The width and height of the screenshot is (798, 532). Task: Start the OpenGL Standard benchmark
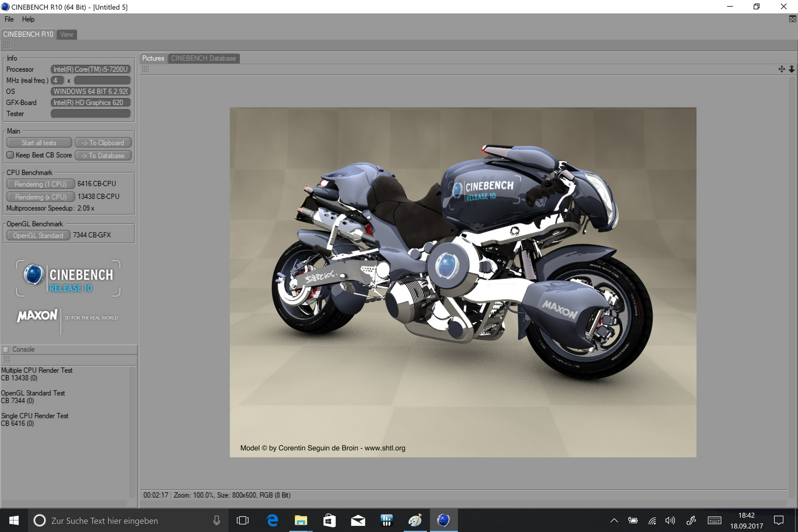pyautogui.click(x=38, y=235)
